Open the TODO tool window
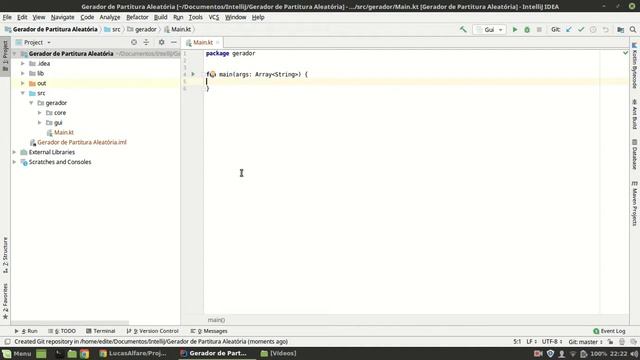 click(62, 331)
